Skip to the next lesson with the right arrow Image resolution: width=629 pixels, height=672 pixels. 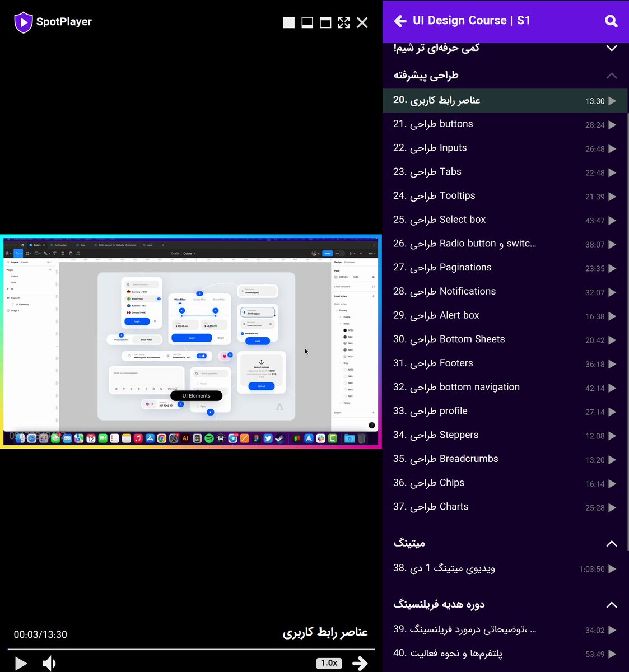(360, 663)
